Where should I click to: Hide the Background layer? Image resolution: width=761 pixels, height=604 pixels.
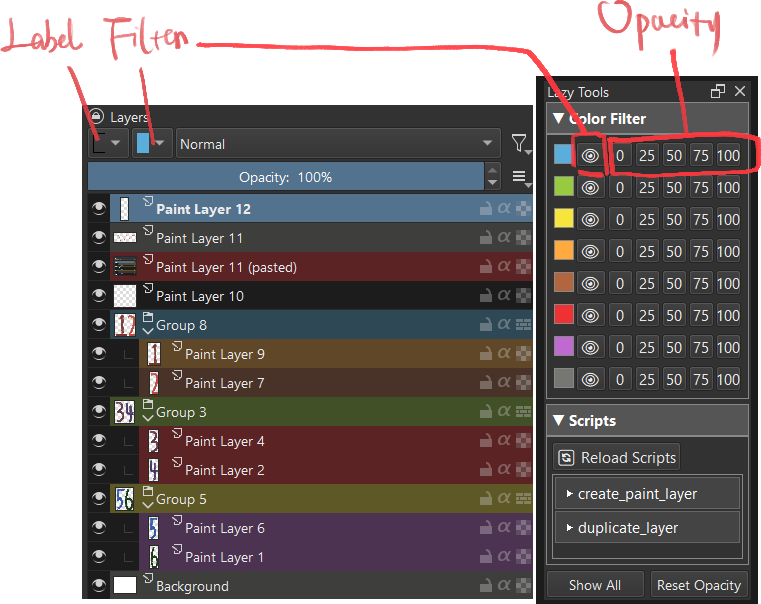(99, 586)
